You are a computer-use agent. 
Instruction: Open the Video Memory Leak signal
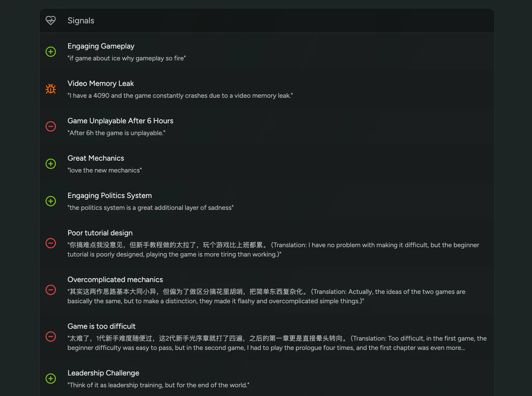point(100,83)
